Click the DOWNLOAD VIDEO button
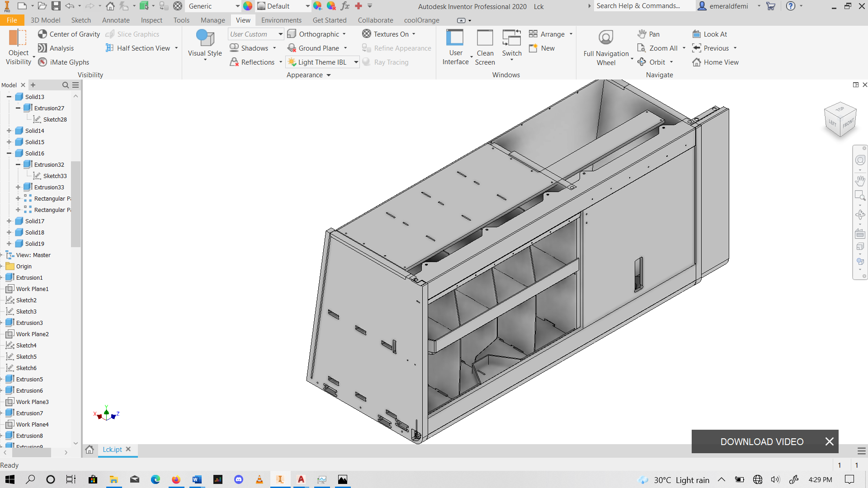 [762, 441]
